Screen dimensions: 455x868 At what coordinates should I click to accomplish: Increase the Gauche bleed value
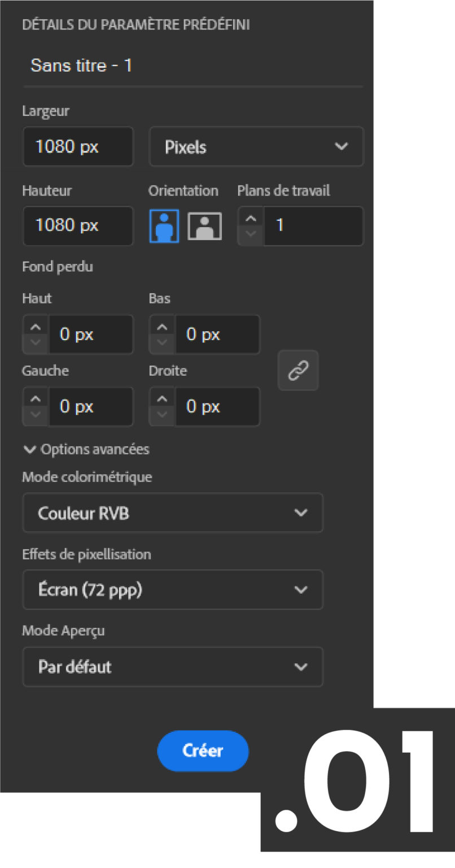[x=35, y=400]
